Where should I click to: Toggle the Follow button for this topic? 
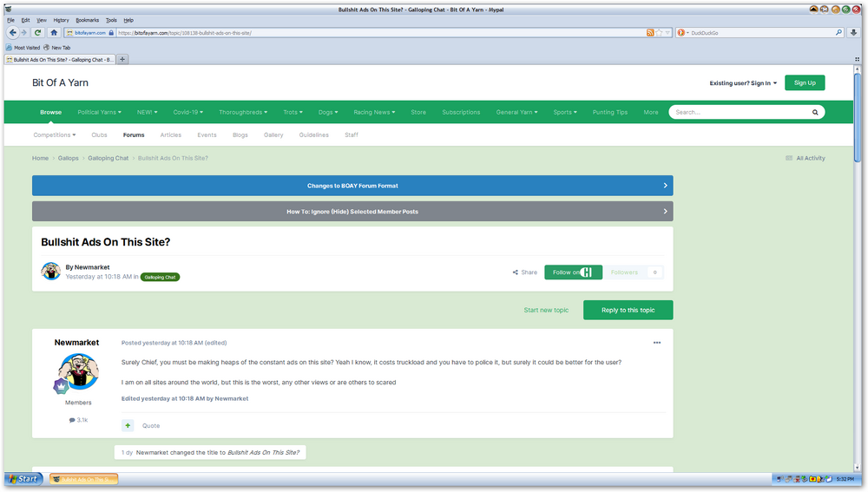pos(573,272)
